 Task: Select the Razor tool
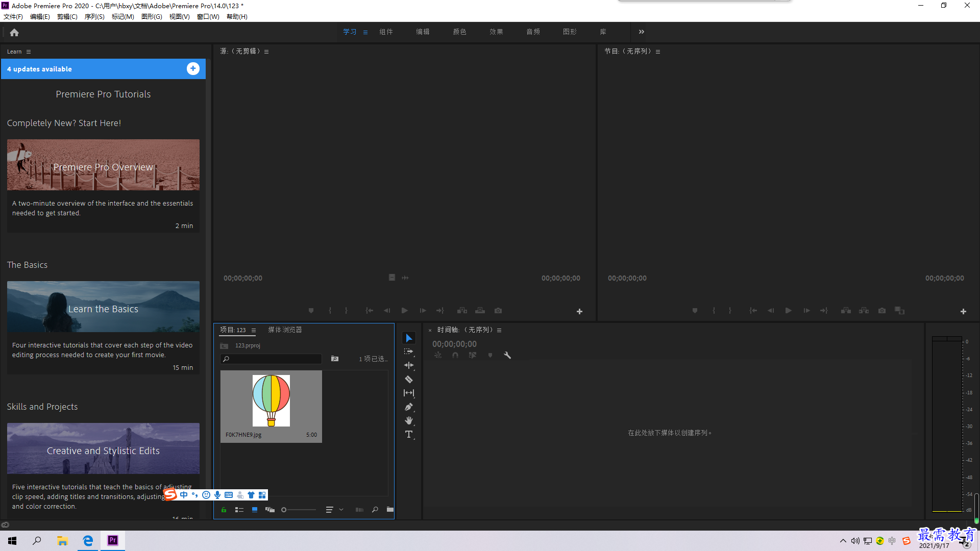click(x=409, y=380)
